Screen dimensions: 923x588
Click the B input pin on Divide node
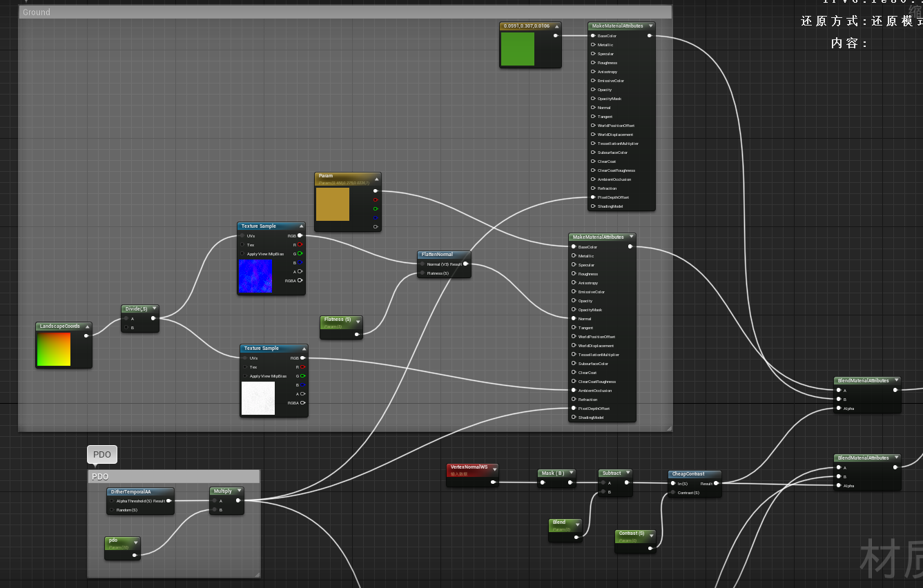tap(126, 328)
